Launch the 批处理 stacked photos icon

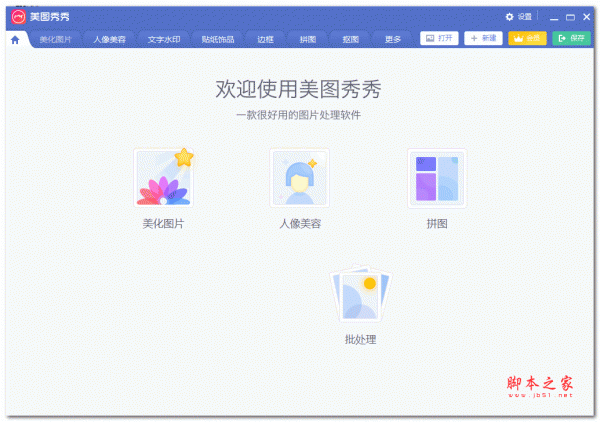[361, 293]
